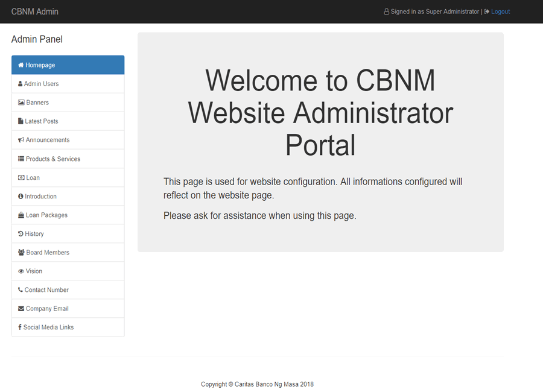
Task: Open the History menu item
Action: (34, 234)
